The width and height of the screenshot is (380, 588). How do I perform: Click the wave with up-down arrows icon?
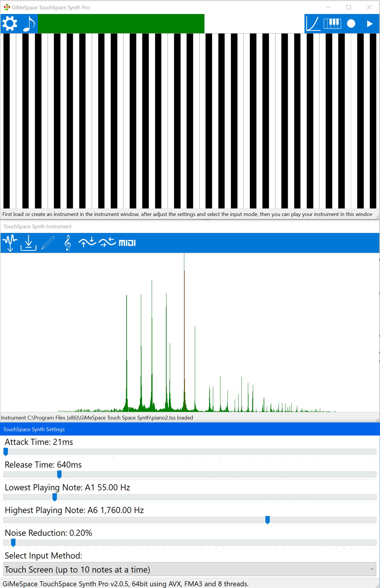point(87,242)
